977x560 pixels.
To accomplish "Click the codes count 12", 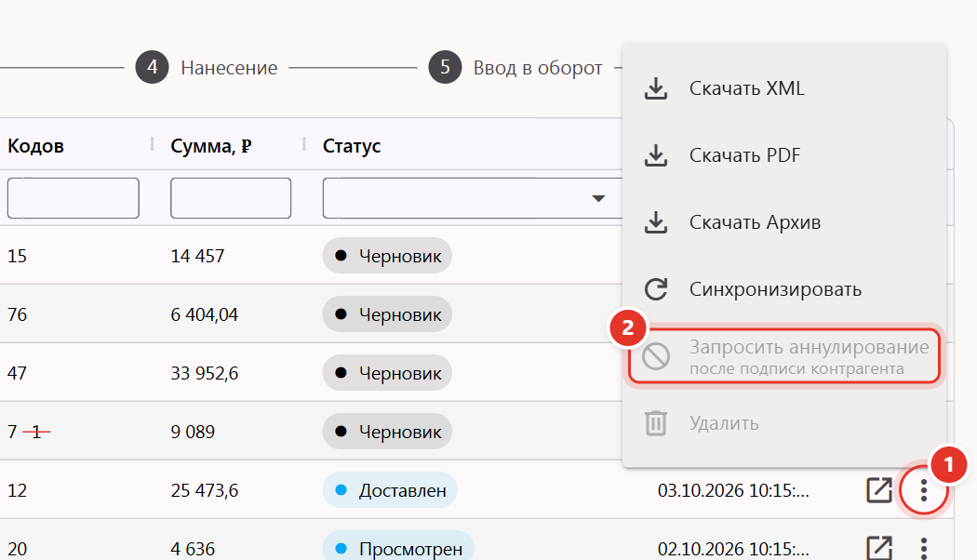I will click(18, 491).
